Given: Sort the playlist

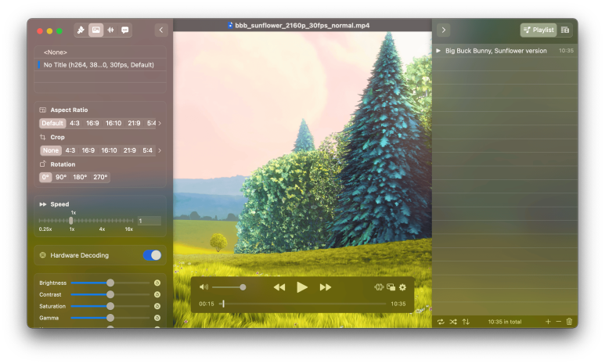Looking at the screenshot, I should point(466,322).
